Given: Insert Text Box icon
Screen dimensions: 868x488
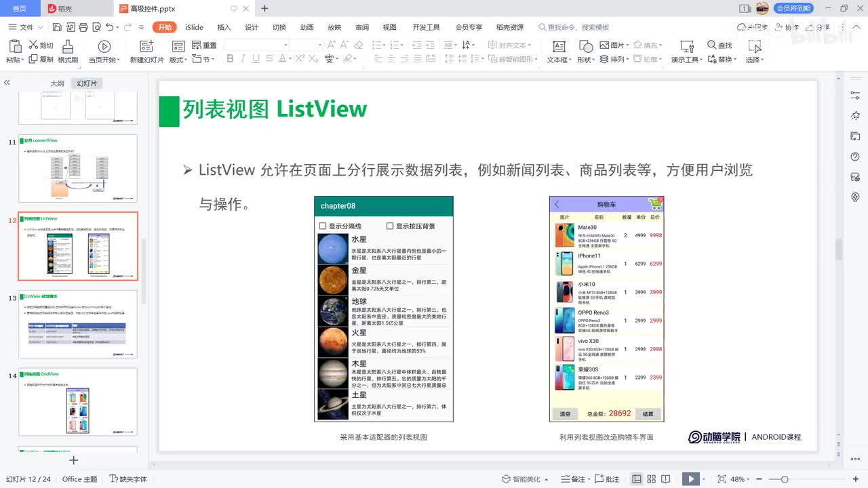Looking at the screenshot, I should pyautogui.click(x=558, y=46).
